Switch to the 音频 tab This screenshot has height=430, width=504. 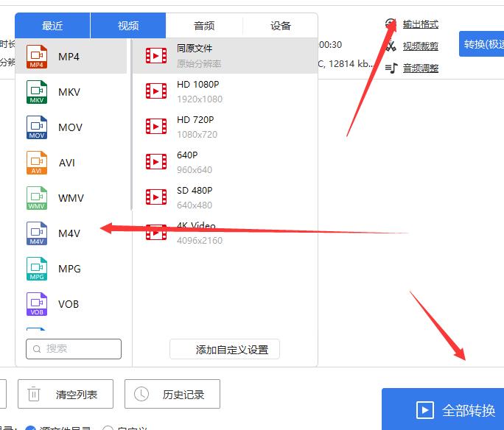[204, 26]
